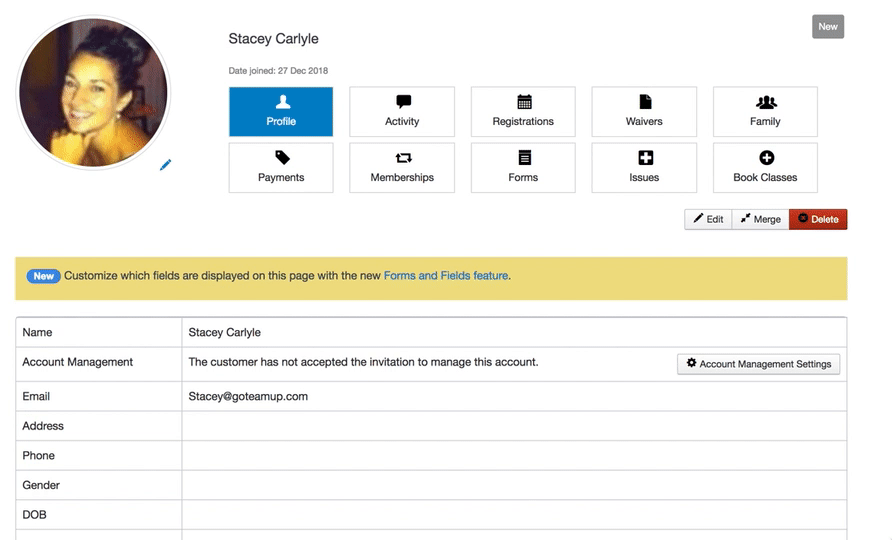892x540 pixels.
Task: Open the Book Classes tile
Action: pos(765,167)
